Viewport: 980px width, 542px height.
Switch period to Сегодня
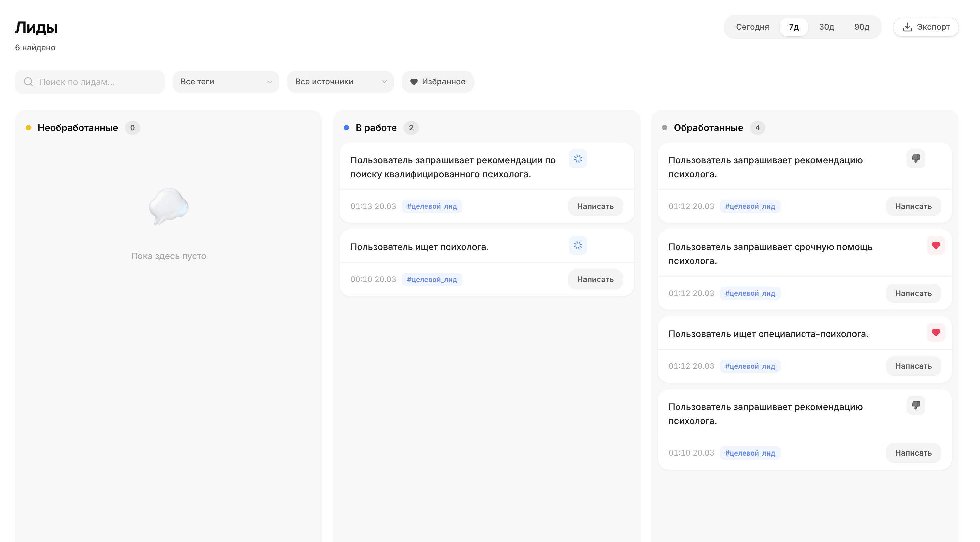pyautogui.click(x=752, y=27)
